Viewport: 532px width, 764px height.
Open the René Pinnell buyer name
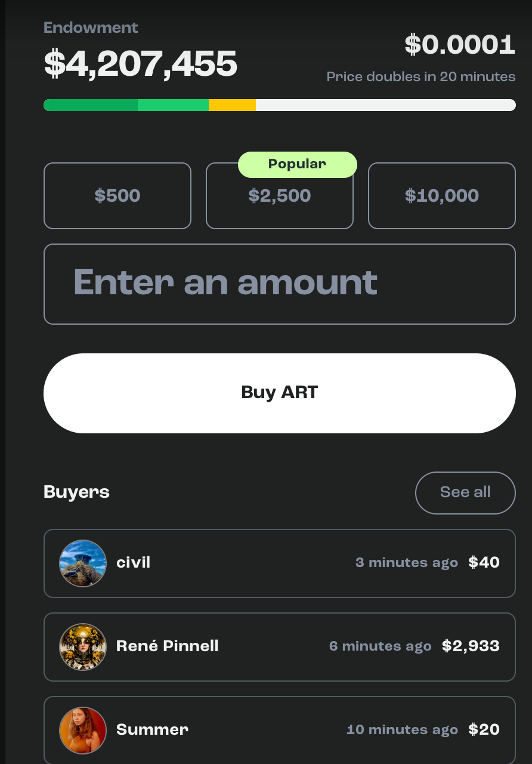168,646
